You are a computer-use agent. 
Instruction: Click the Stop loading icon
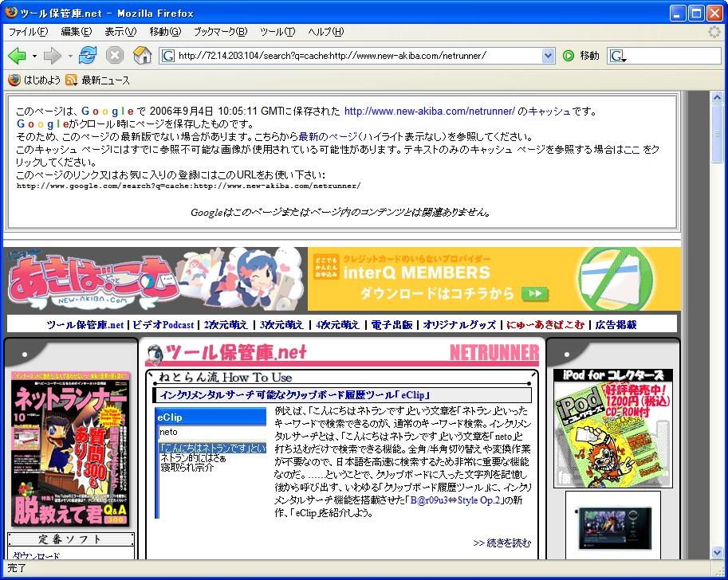115,56
